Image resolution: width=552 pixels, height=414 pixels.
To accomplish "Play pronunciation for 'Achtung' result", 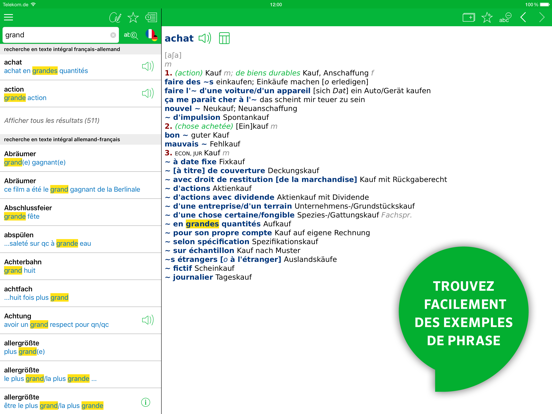I will [148, 320].
